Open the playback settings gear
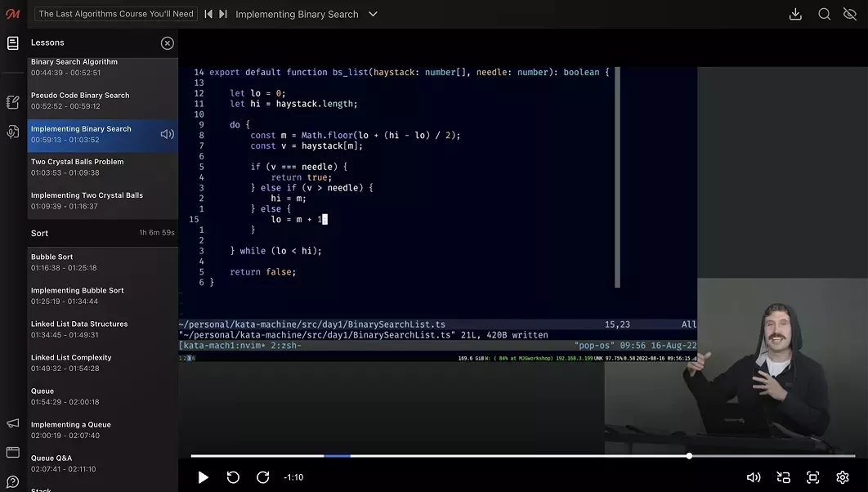The image size is (868, 492). [842, 476]
